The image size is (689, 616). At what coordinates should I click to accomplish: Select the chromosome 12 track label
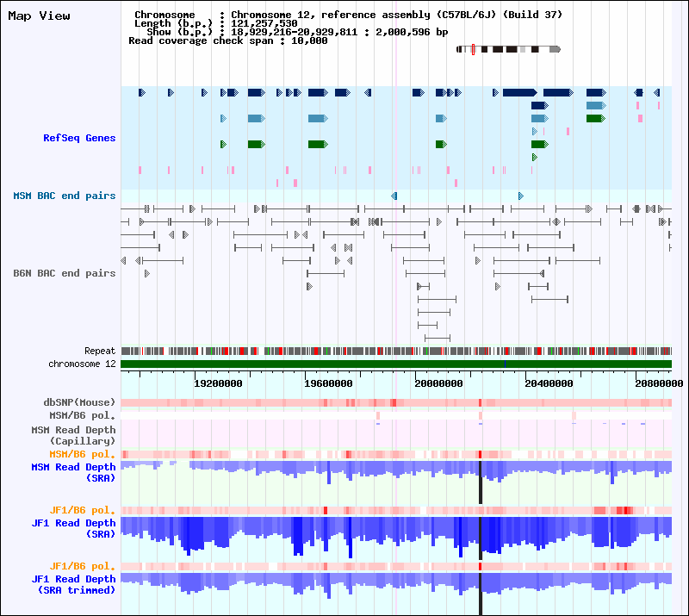point(82,364)
